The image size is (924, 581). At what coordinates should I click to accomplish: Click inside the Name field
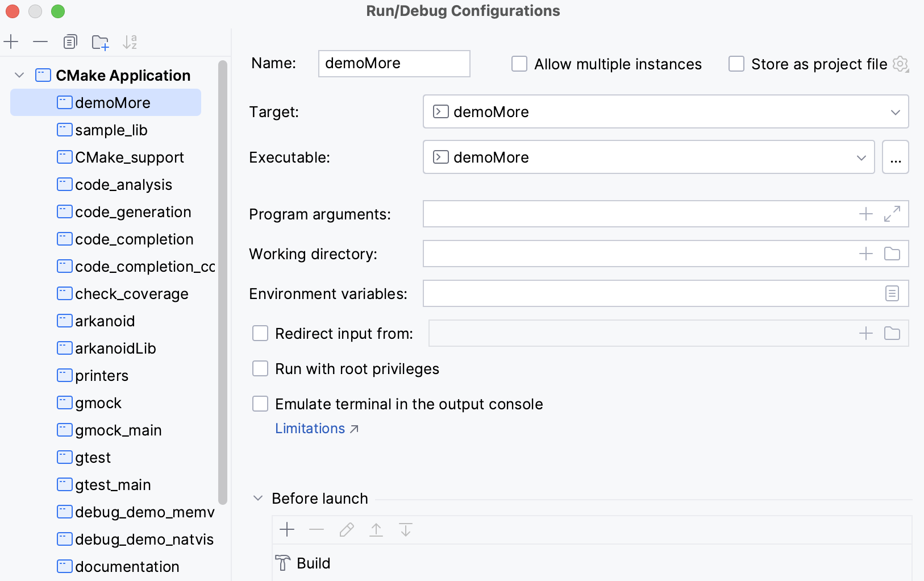[394, 64]
